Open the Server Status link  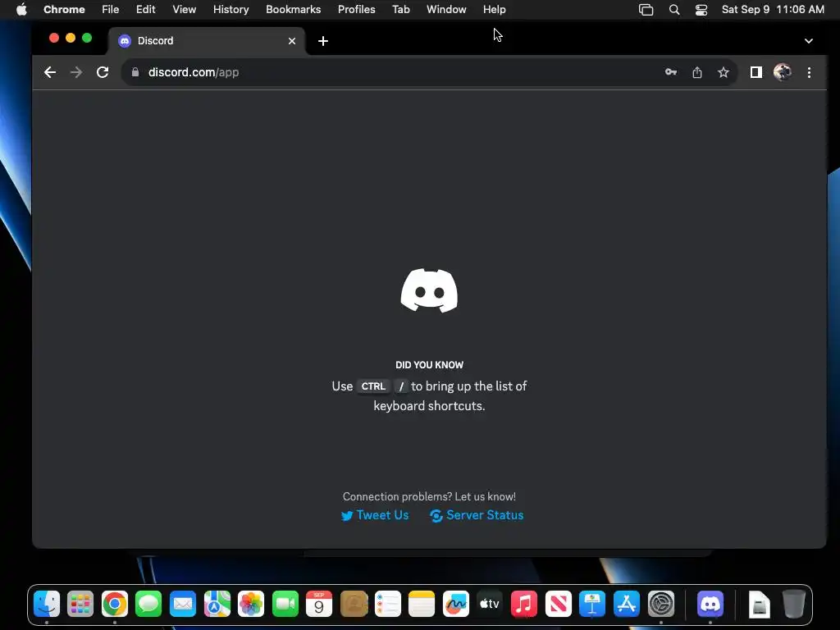(x=477, y=515)
